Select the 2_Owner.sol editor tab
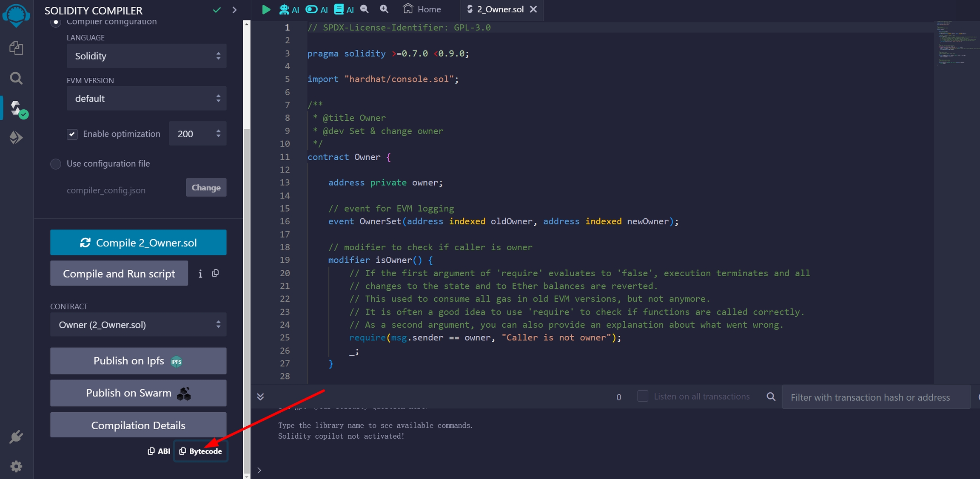Screen dimensions: 980x479 point(499,9)
